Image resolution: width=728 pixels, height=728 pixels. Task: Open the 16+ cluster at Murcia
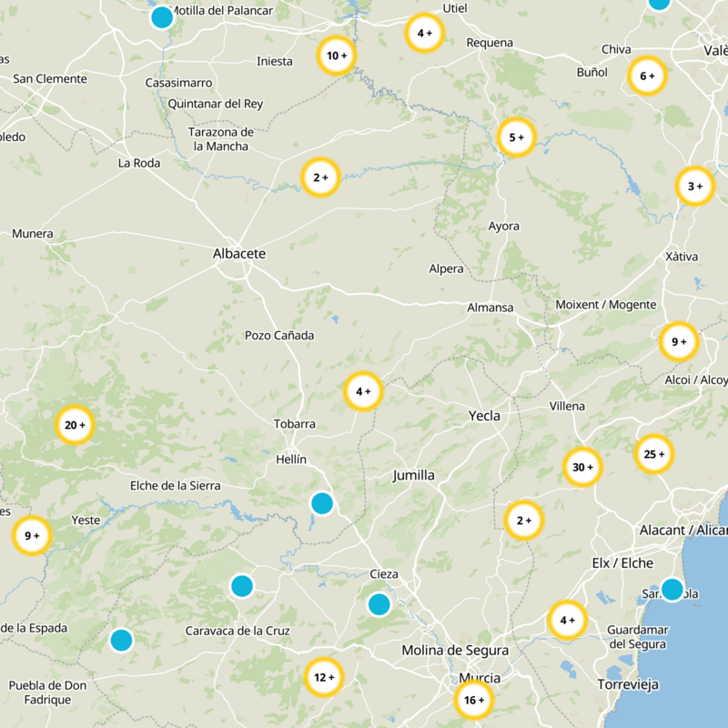tap(473, 700)
